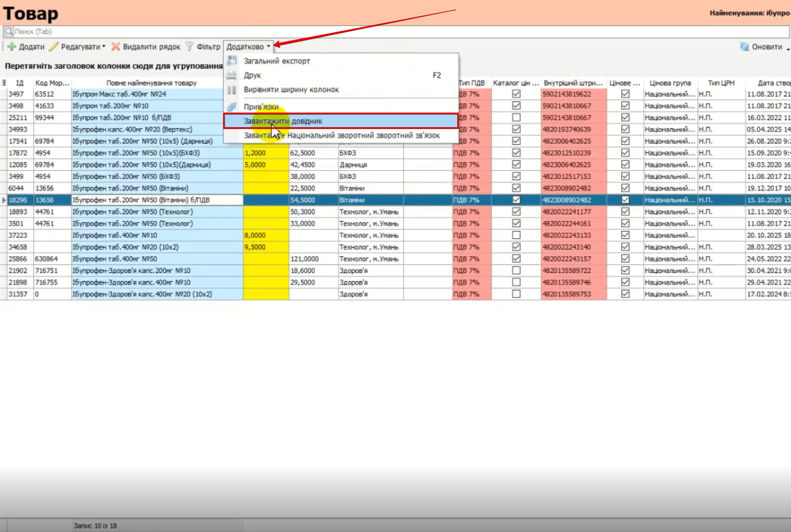Click yellow cell with value 8,0000

point(265,235)
